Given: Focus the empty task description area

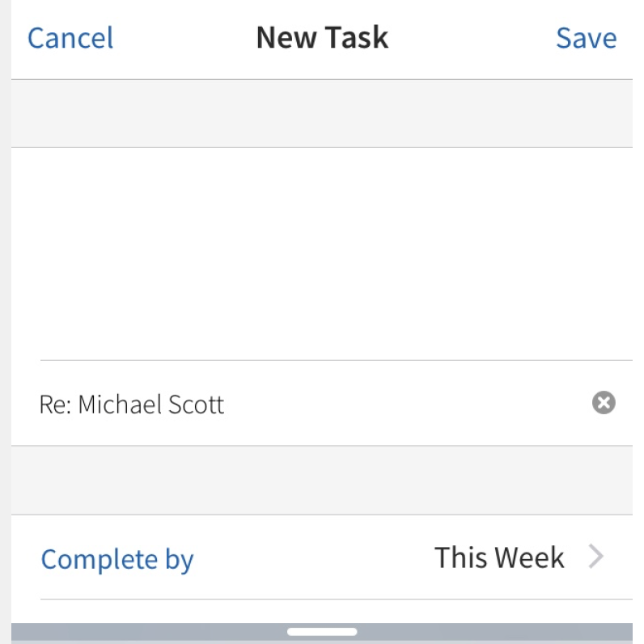Looking at the screenshot, I should tap(322, 254).
